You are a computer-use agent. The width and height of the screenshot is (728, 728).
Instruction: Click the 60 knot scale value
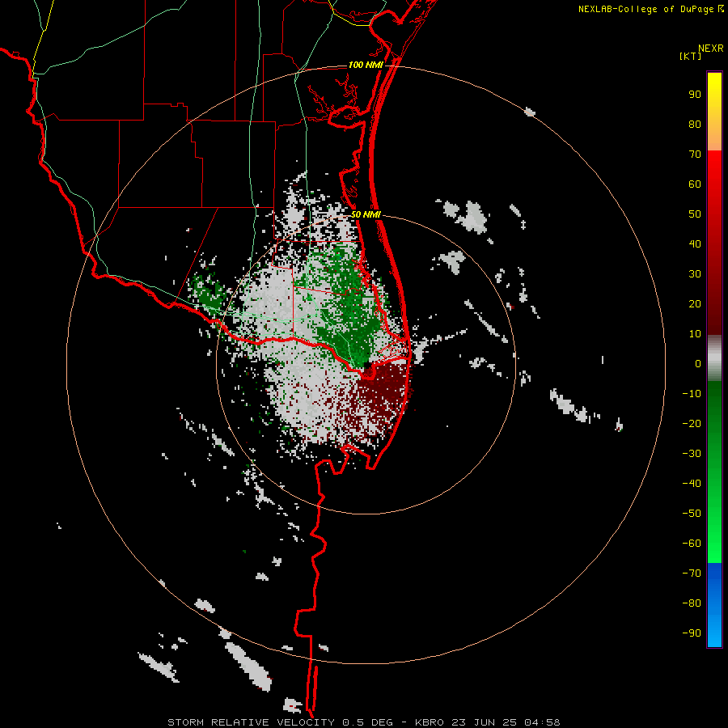coord(695,184)
